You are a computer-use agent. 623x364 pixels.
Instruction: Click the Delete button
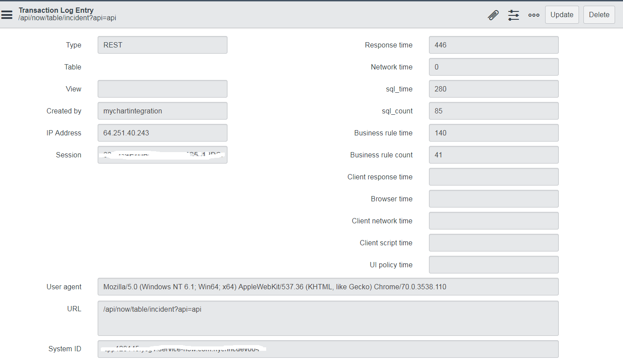599,15
